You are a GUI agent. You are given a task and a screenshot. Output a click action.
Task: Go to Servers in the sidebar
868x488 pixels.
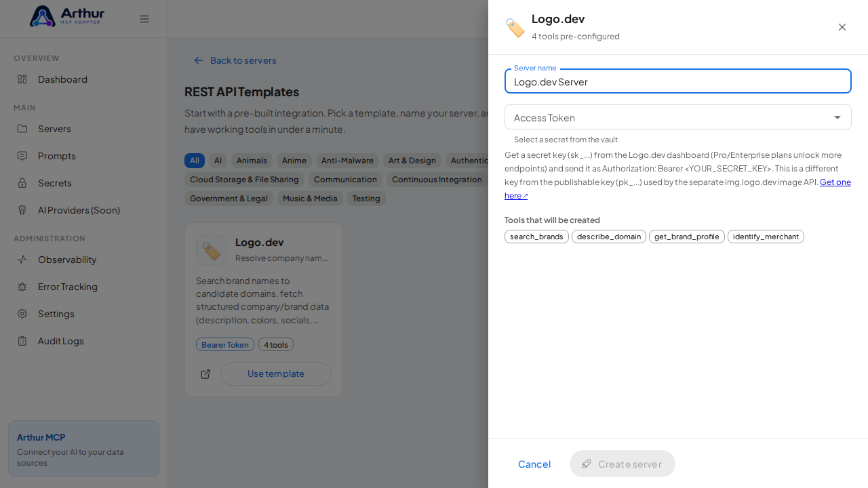(x=84, y=129)
